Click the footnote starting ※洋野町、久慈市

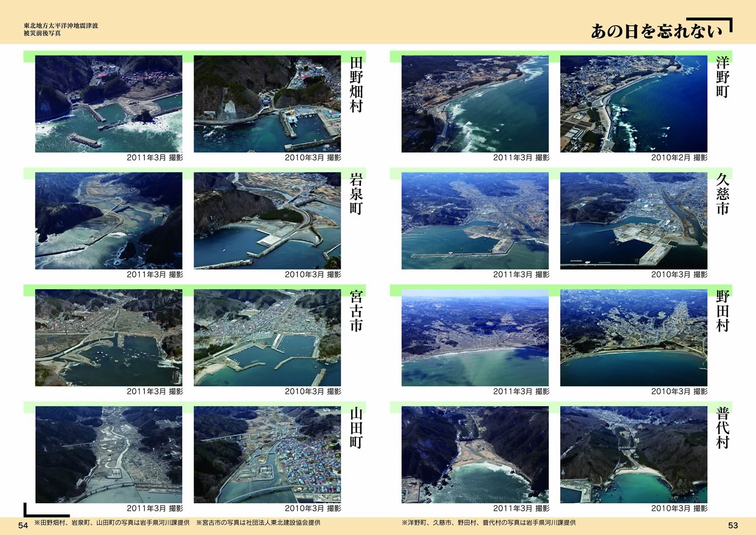click(489, 523)
